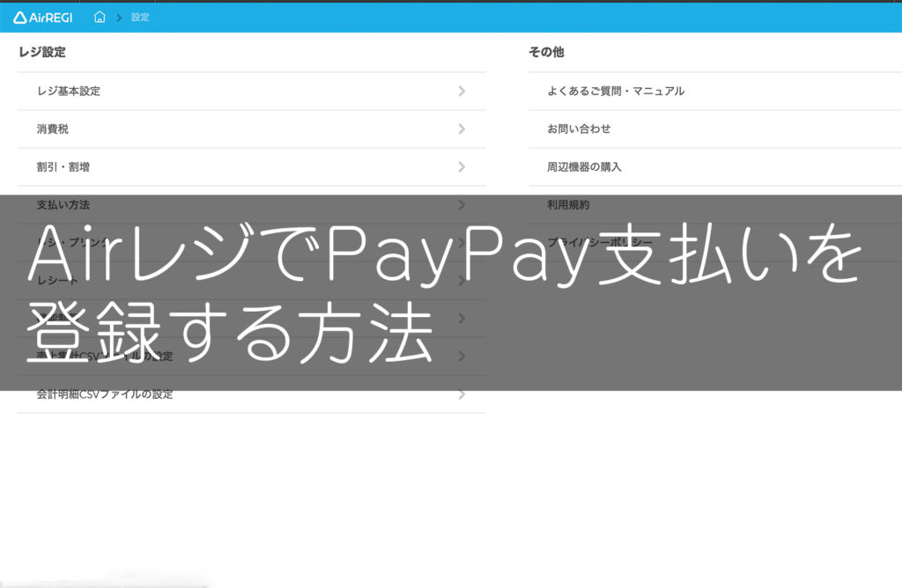Screen dimensions: 902x588
Task: Click the arrow icon beside 消費税
Action: 462,129
